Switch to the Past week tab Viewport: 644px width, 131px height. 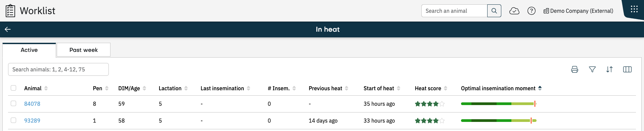pos(84,50)
